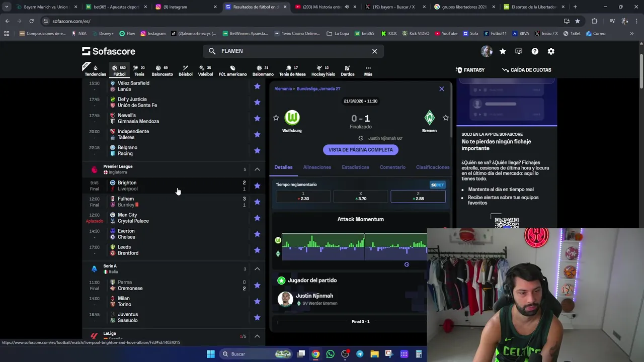
Task: Open Telegram from the taskbar
Action: 360,354
